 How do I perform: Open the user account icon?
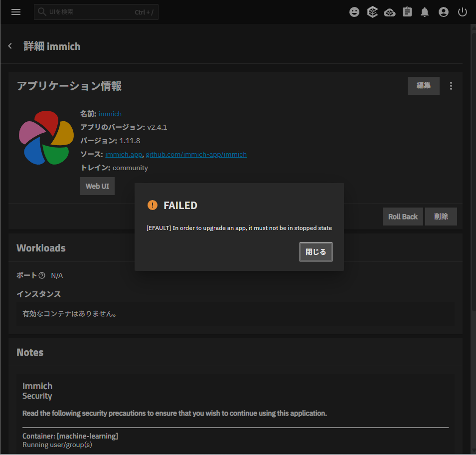tap(443, 12)
